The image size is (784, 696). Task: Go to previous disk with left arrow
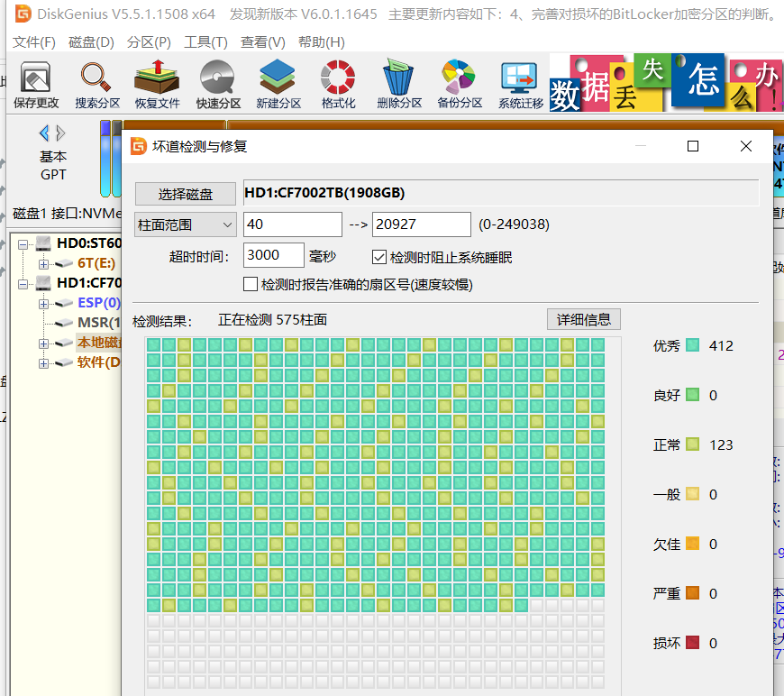pyautogui.click(x=44, y=133)
